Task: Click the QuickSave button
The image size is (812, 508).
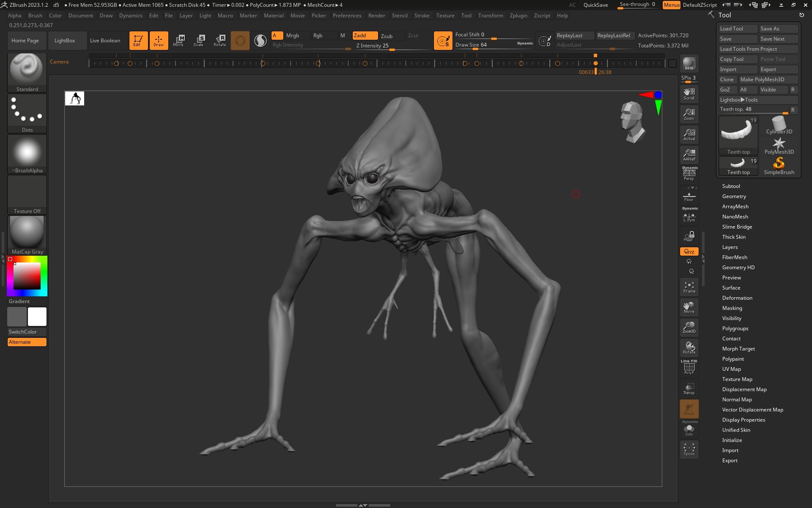Action: (x=595, y=5)
